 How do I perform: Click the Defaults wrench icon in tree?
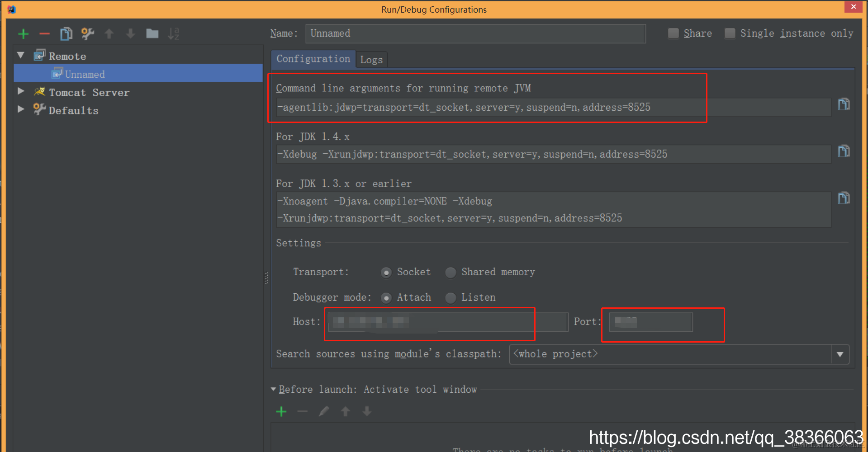[x=40, y=109]
